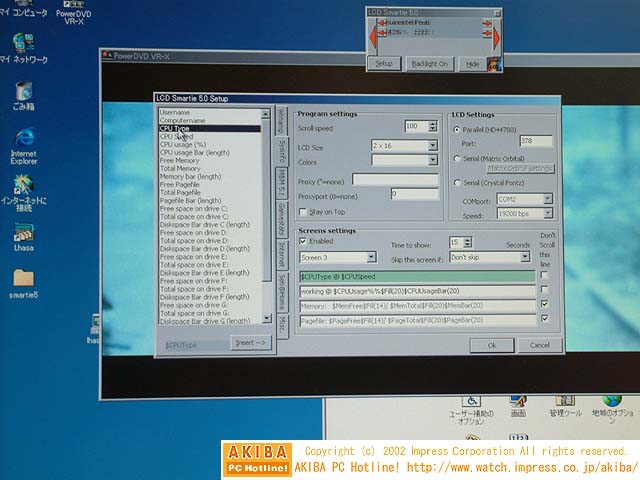Viewport: 640px width, 480px height.
Task: Click the LCD Smartie logo icon beside Hide
Action: click(x=494, y=63)
